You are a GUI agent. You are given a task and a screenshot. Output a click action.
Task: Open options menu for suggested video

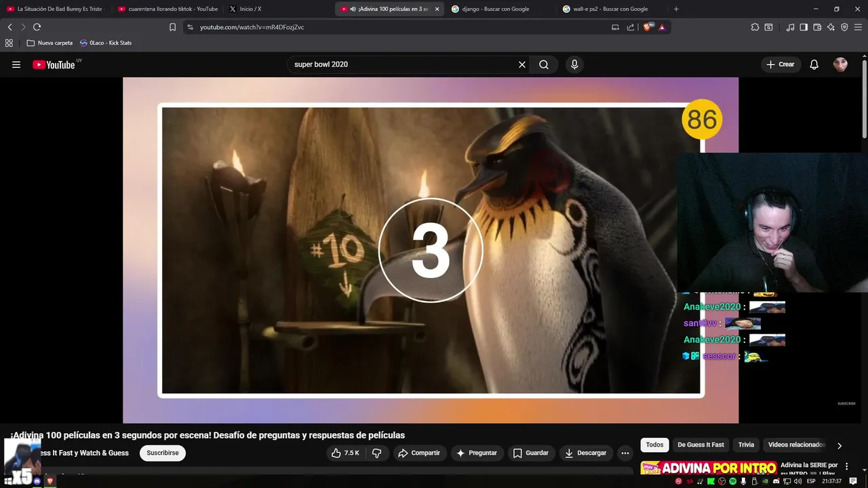pyautogui.click(x=846, y=466)
